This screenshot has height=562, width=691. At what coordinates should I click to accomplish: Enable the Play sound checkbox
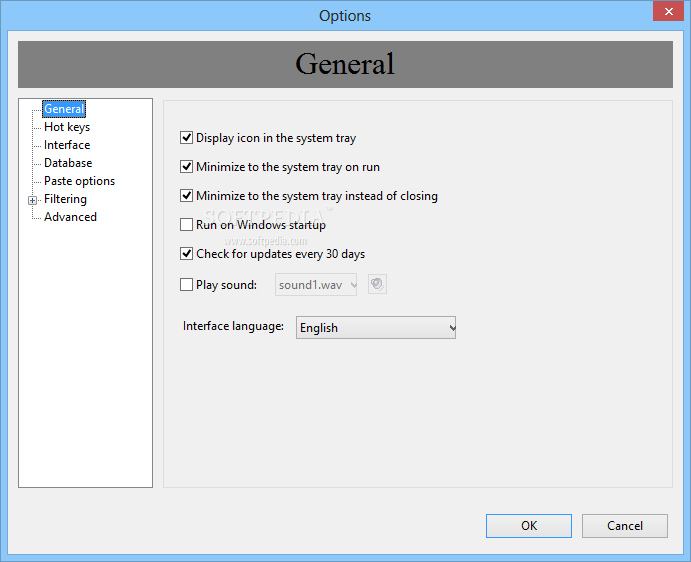(x=187, y=285)
